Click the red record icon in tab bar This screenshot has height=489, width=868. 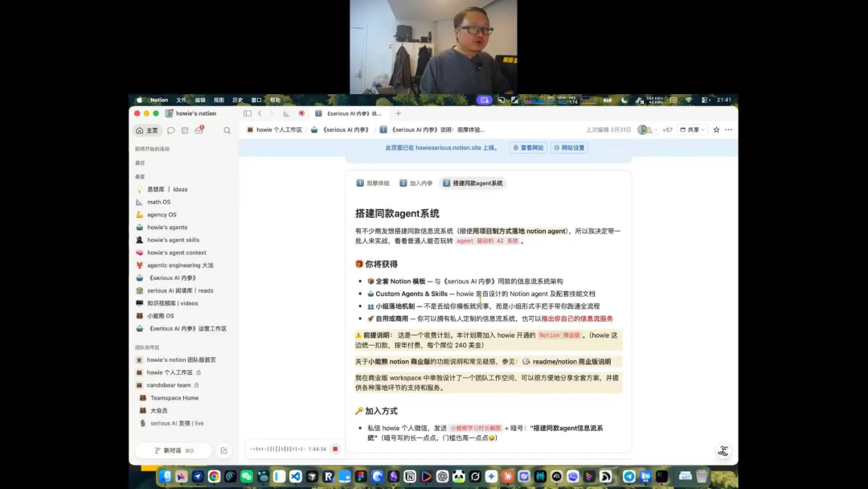[x=301, y=113]
